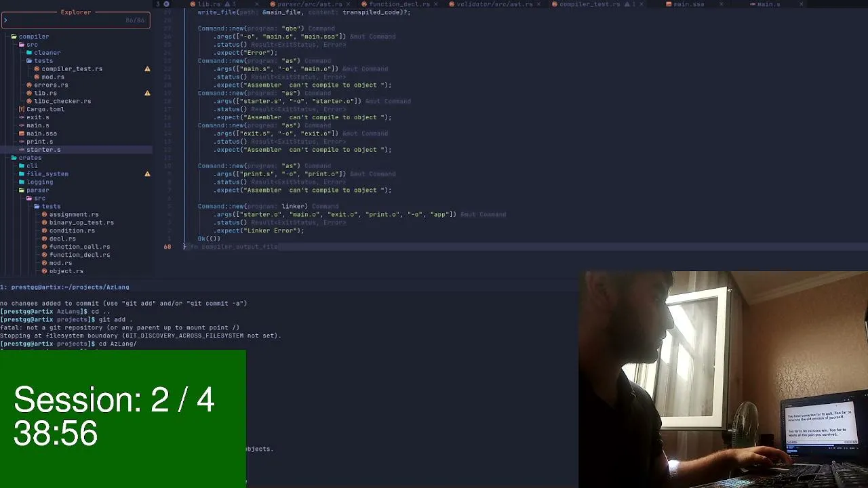Image resolution: width=868 pixels, height=488 pixels.
Task: Click the TOML icon beside Cargo.toml
Action: (22, 109)
